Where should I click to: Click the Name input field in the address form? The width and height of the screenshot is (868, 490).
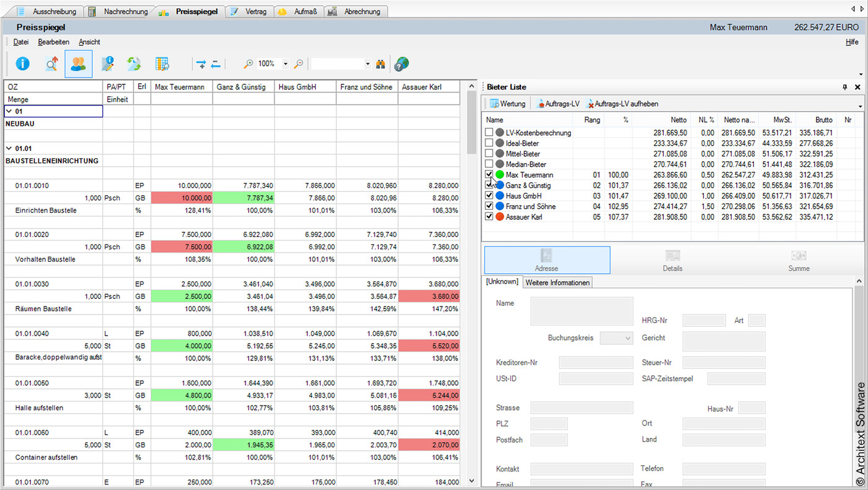(581, 310)
